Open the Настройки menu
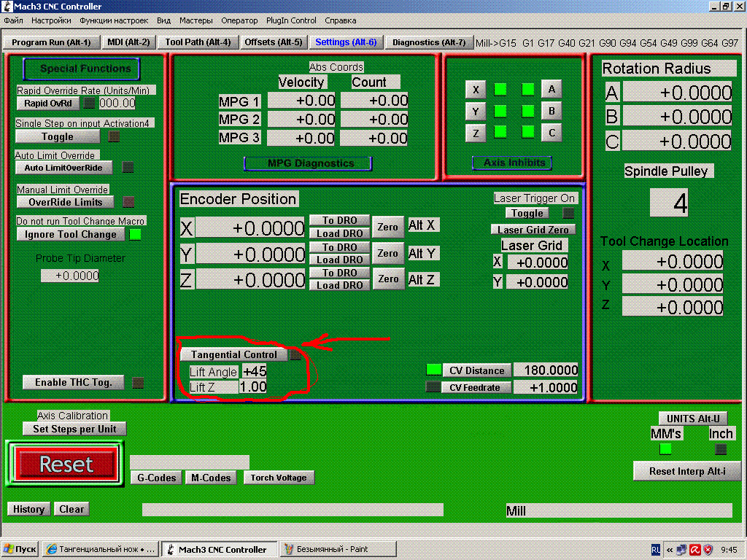The height and width of the screenshot is (560, 747). [51, 20]
